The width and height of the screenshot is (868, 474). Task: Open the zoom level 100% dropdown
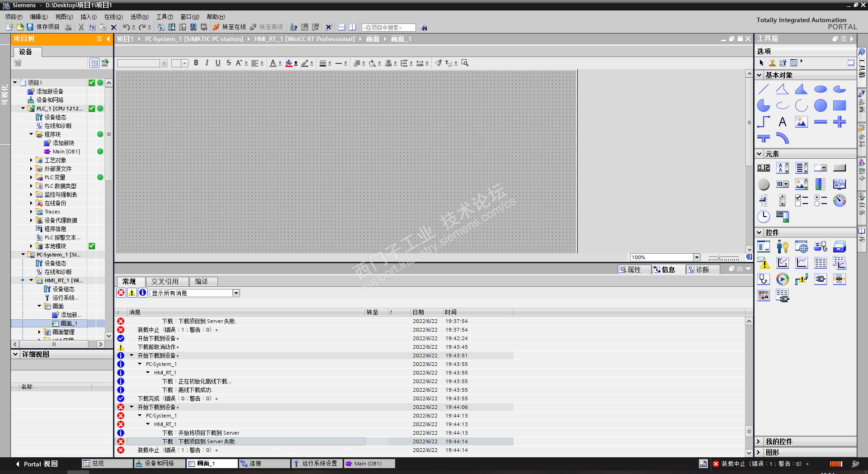pyautogui.click(x=697, y=257)
